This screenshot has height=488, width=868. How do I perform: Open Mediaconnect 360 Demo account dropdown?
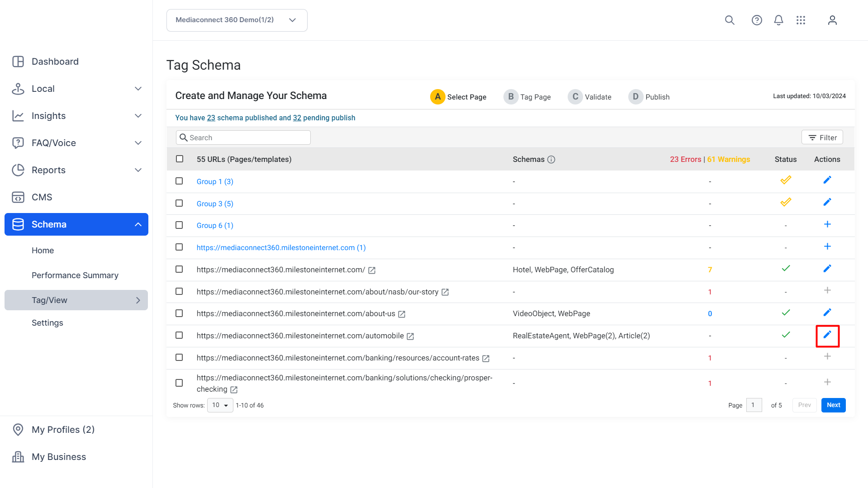coord(237,20)
